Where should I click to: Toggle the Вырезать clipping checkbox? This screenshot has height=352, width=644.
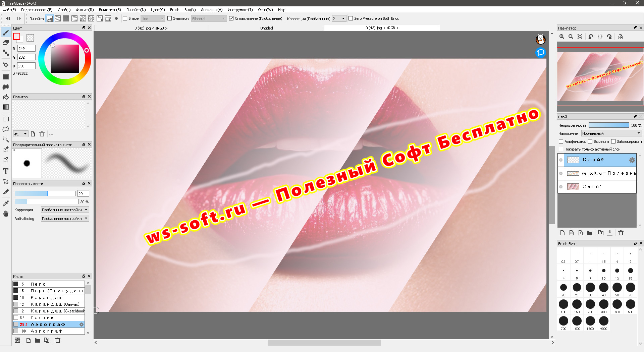(x=590, y=141)
